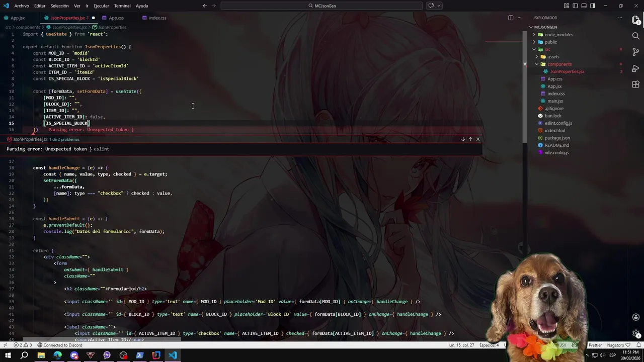Open Explorer panel more actions ellipsis
Viewport: 644px width, 362px height.
[x=620, y=18]
